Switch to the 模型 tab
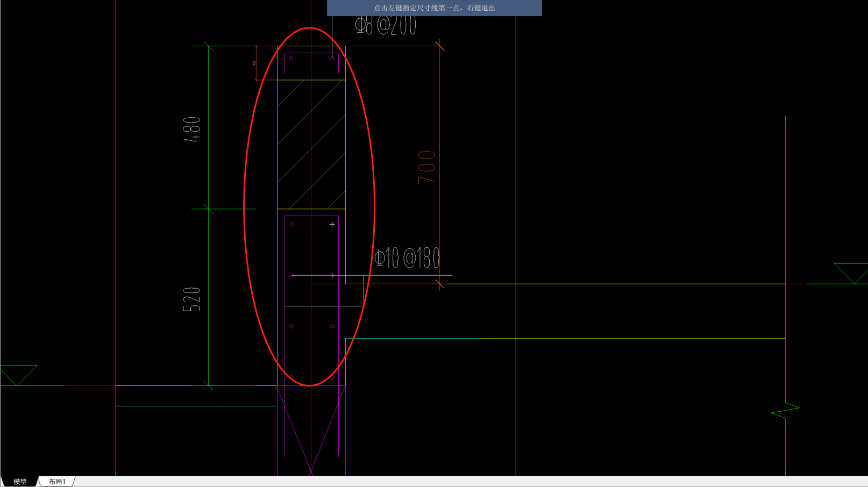The image size is (868, 487). pyautogui.click(x=20, y=482)
